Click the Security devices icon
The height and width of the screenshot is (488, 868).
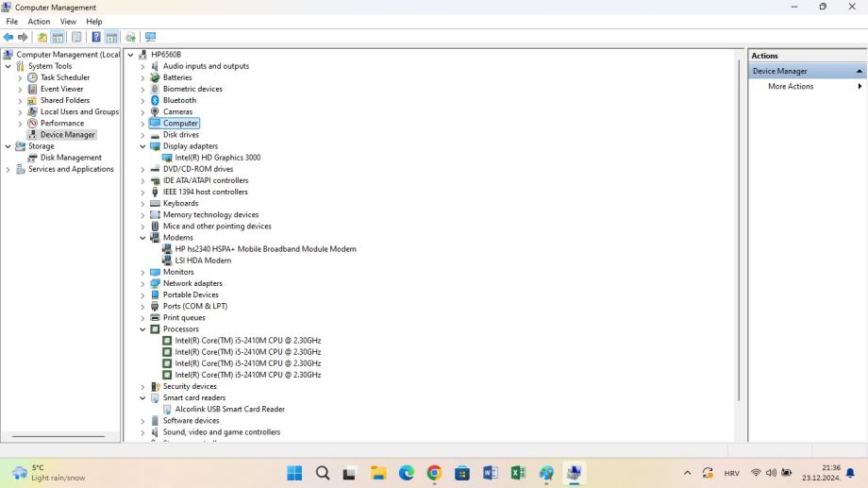155,387
